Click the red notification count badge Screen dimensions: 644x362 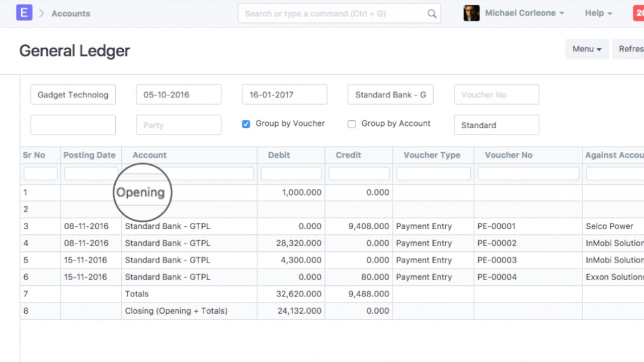(638, 13)
